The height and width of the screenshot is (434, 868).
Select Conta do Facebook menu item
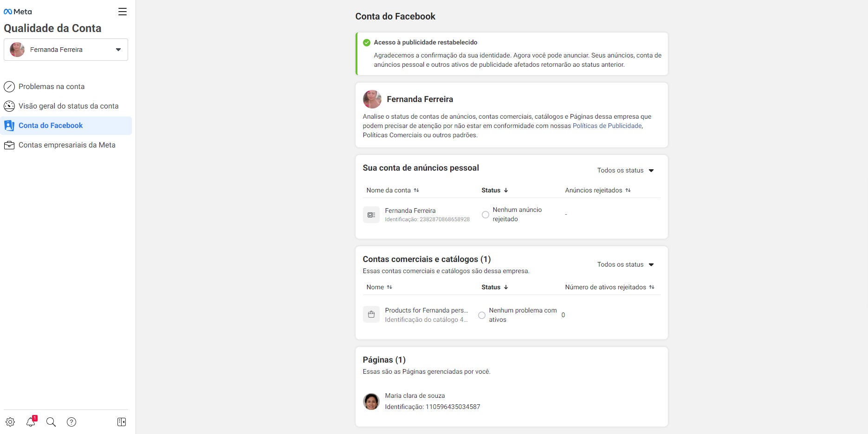click(x=66, y=126)
